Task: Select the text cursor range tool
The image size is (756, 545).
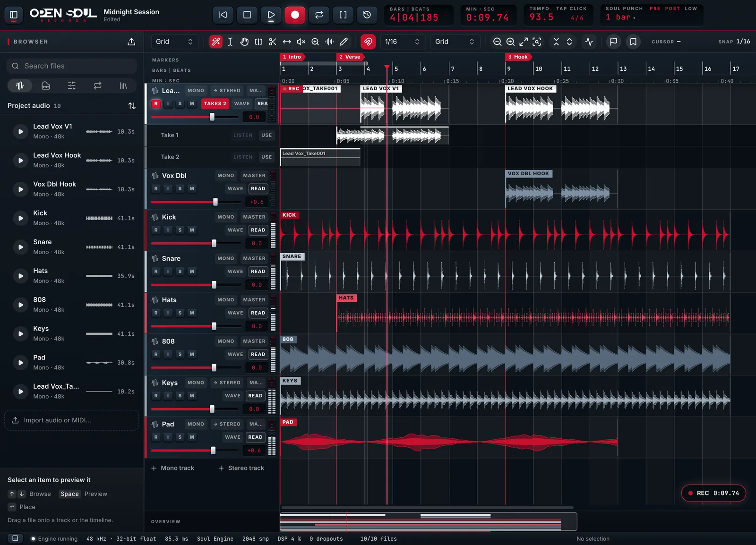Action: click(x=230, y=42)
